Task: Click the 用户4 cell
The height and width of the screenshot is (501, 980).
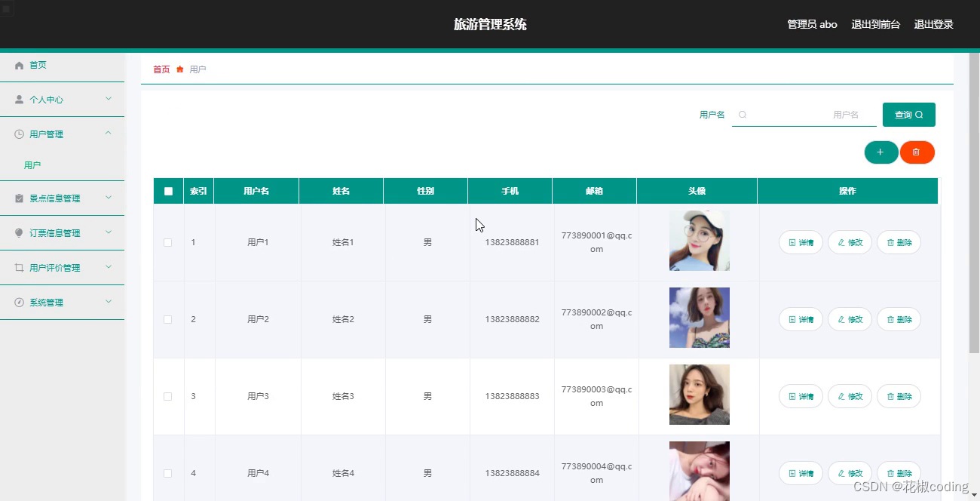Action: (x=258, y=474)
